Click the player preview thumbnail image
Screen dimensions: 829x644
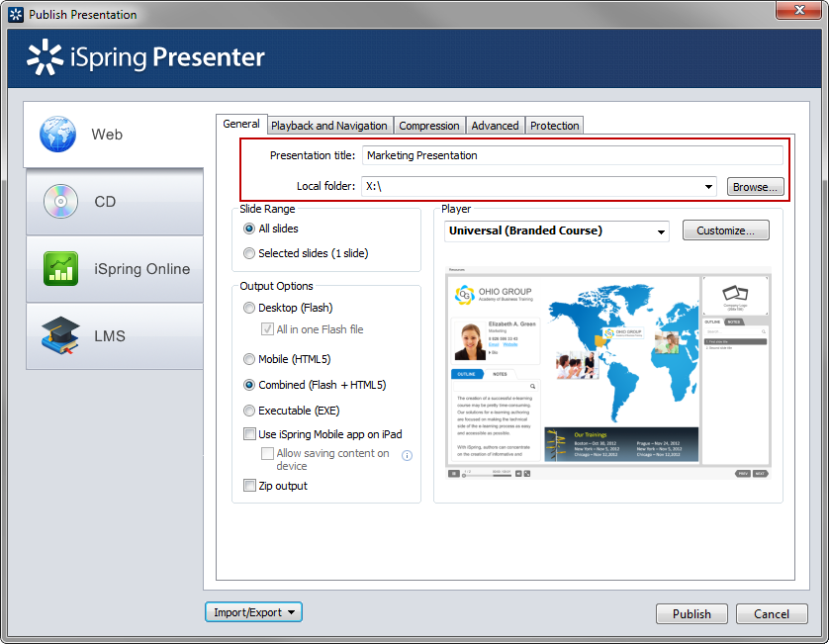coord(608,373)
